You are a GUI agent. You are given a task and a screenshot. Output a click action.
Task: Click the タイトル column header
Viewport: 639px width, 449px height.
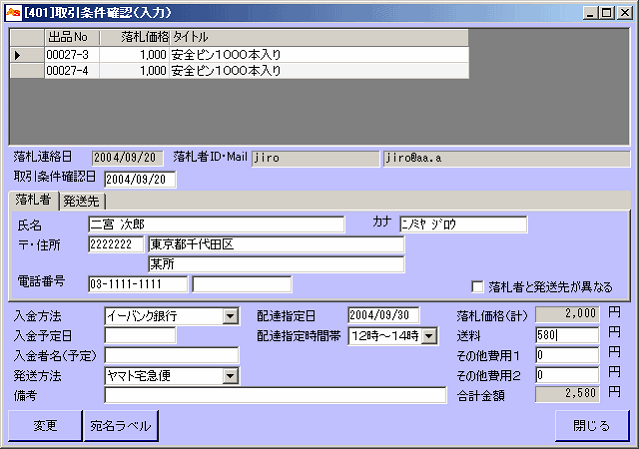[x=319, y=37]
